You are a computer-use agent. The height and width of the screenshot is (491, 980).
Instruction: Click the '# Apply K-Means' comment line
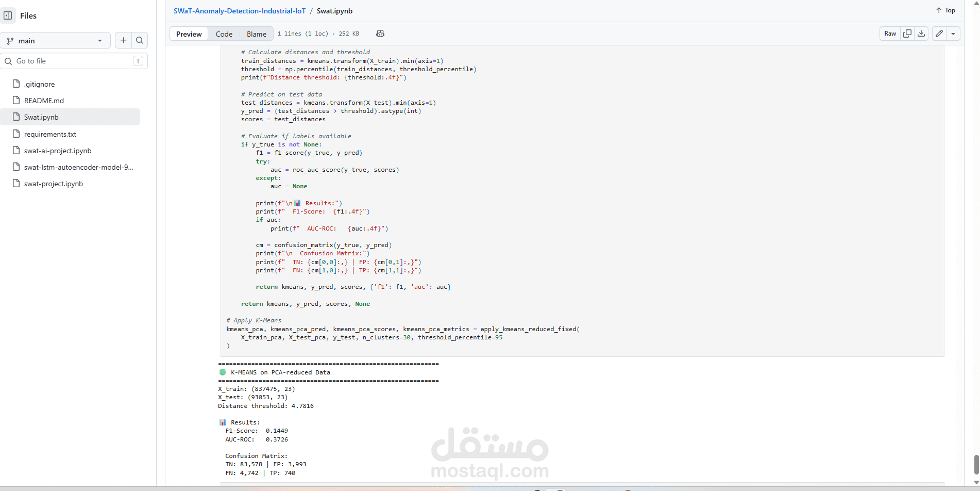[254, 320]
